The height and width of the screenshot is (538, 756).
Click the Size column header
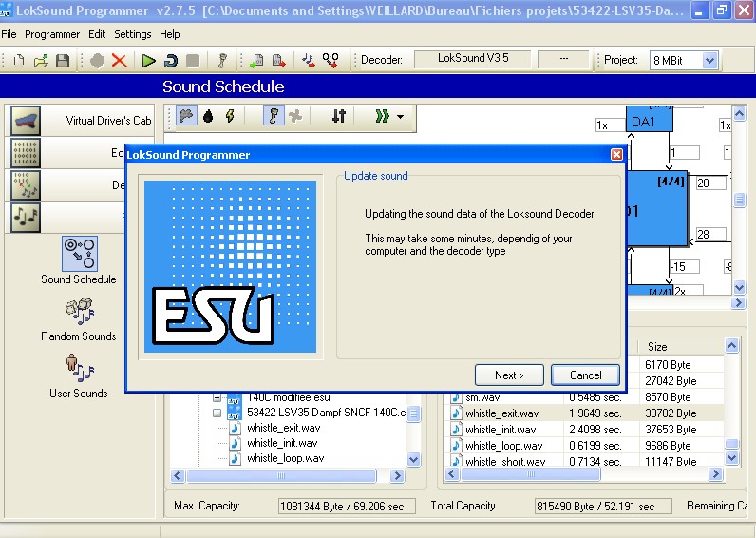click(681, 346)
